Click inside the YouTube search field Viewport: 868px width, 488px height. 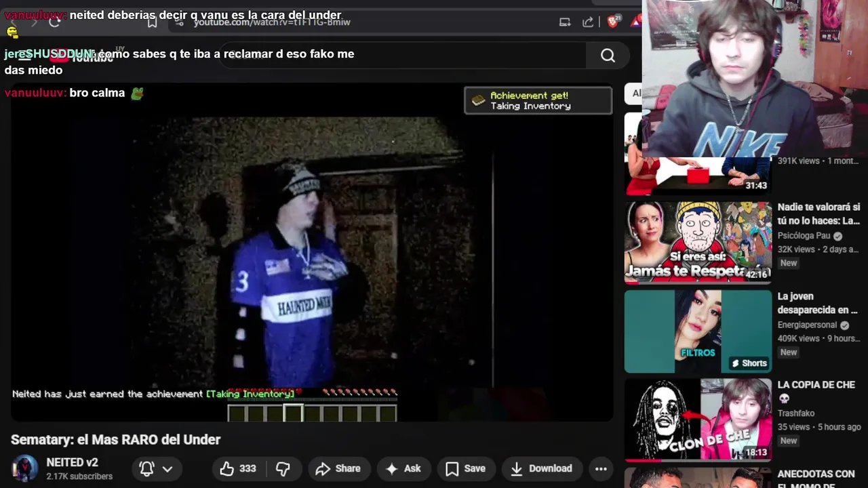coord(403,56)
